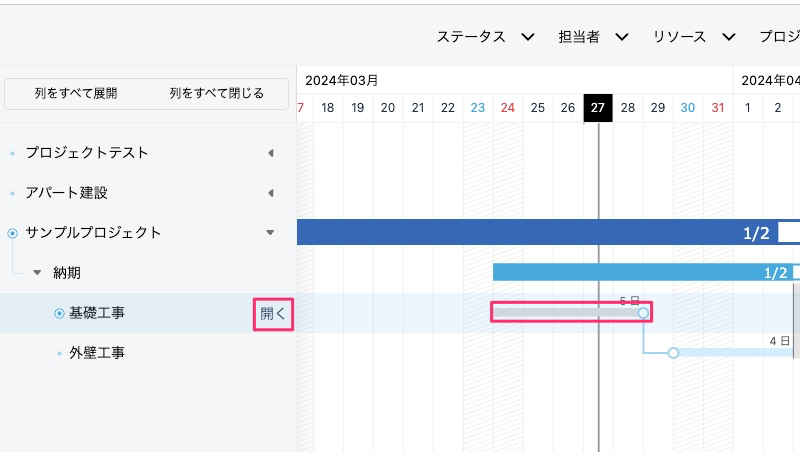
Task: Click the target icon beside 基礎工事
Action: [x=59, y=313]
